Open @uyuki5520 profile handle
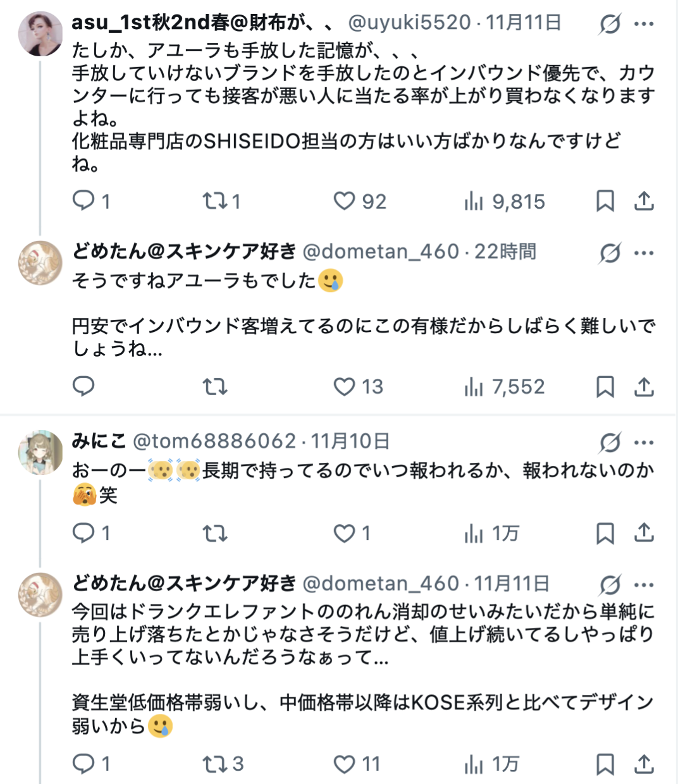Image resolution: width=678 pixels, height=784 pixels. click(x=409, y=23)
